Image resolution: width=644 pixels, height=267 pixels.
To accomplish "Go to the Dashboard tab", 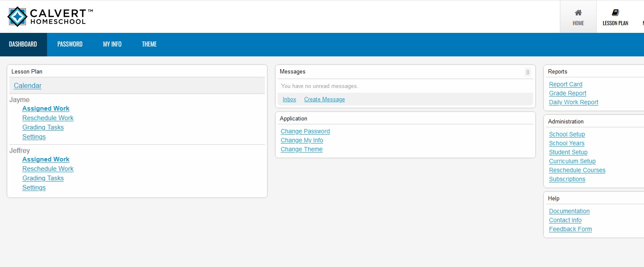I will pos(23,44).
